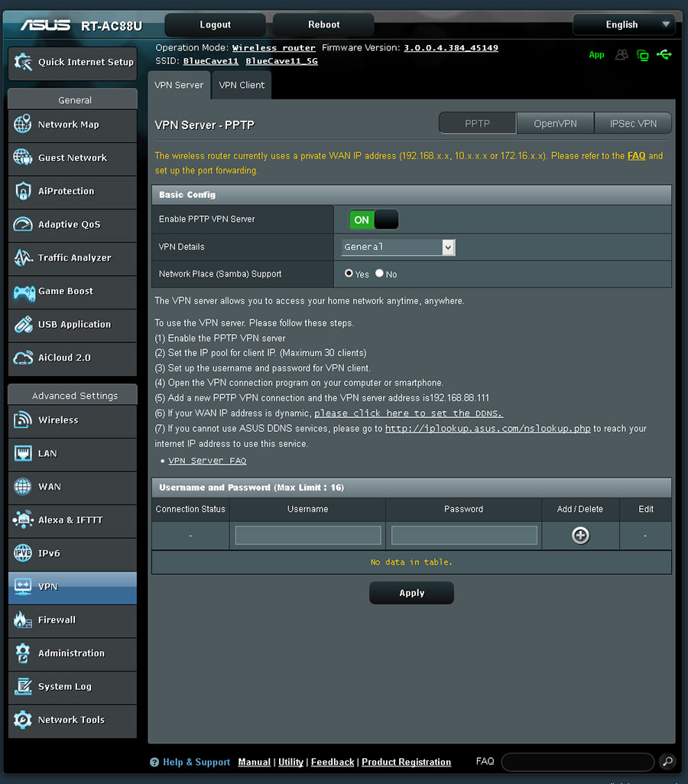Click the VPN monitor icon in sidebar

(x=22, y=587)
